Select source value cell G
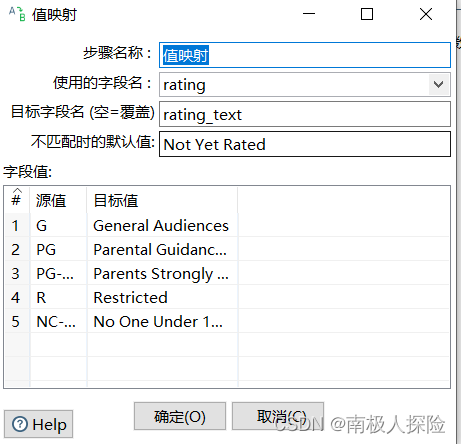 [x=58, y=225]
